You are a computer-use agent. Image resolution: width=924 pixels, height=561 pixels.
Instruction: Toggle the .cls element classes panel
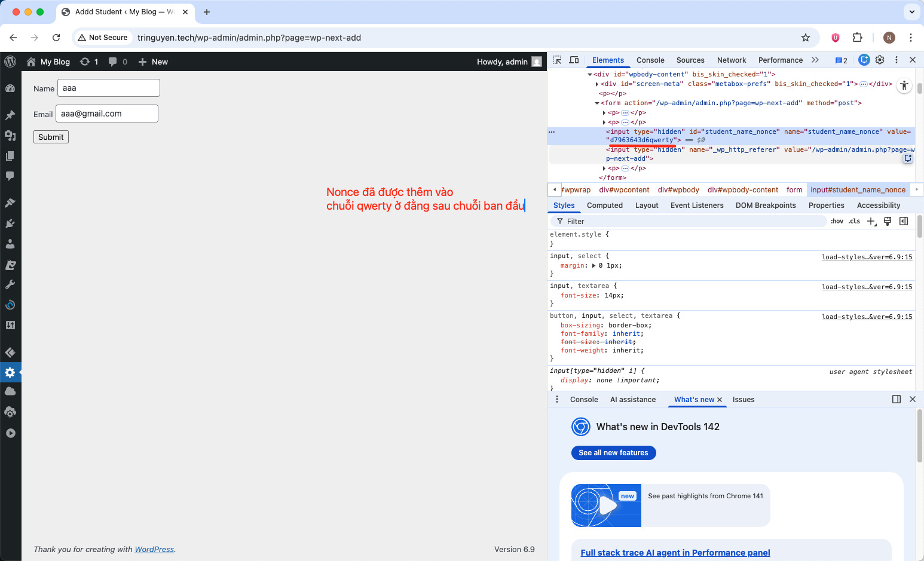point(854,221)
